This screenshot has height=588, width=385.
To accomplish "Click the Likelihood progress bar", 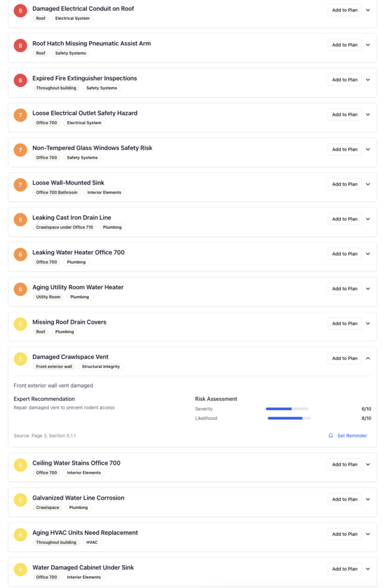I will pyautogui.click(x=289, y=418).
